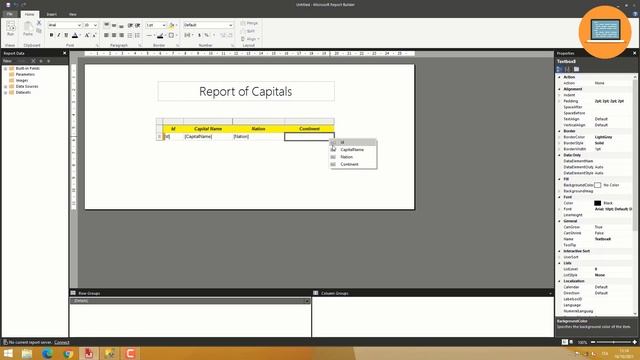Screen dimensions: 640x360
Task: Decrease the font size
Action: coord(94,36)
